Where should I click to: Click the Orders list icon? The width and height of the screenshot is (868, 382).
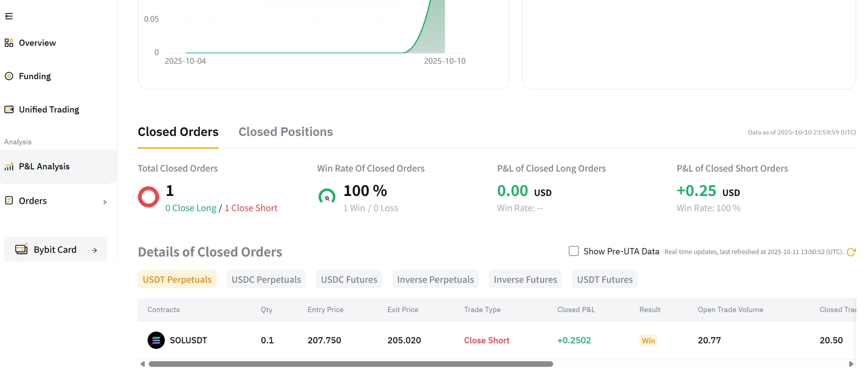[x=9, y=200]
